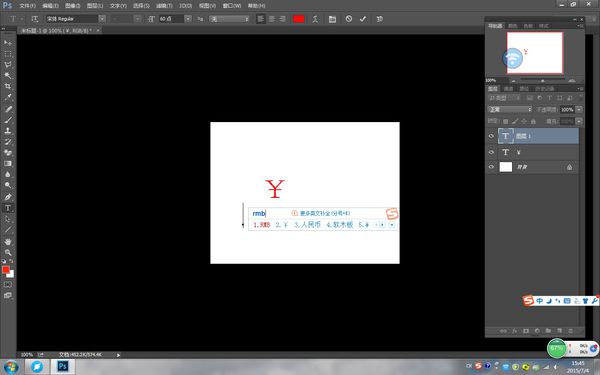Select the Eraser tool
This screenshot has height=375, width=600.
(x=8, y=152)
